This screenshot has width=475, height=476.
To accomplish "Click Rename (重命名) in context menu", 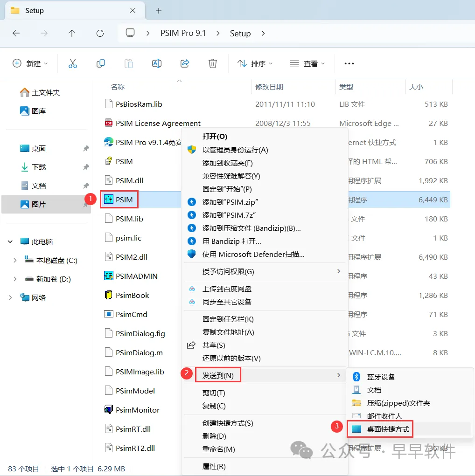I will (265, 449).
